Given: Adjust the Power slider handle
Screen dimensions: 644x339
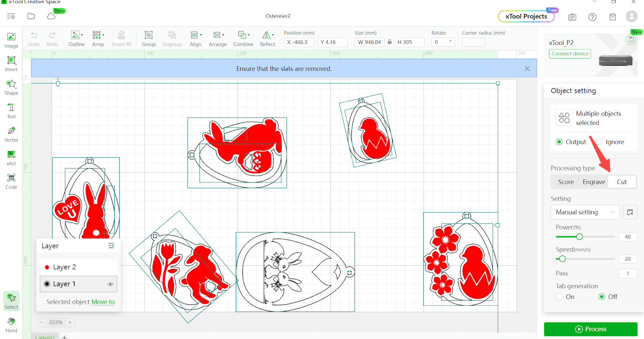Looking at the screenshot, I should click(579, 237).
